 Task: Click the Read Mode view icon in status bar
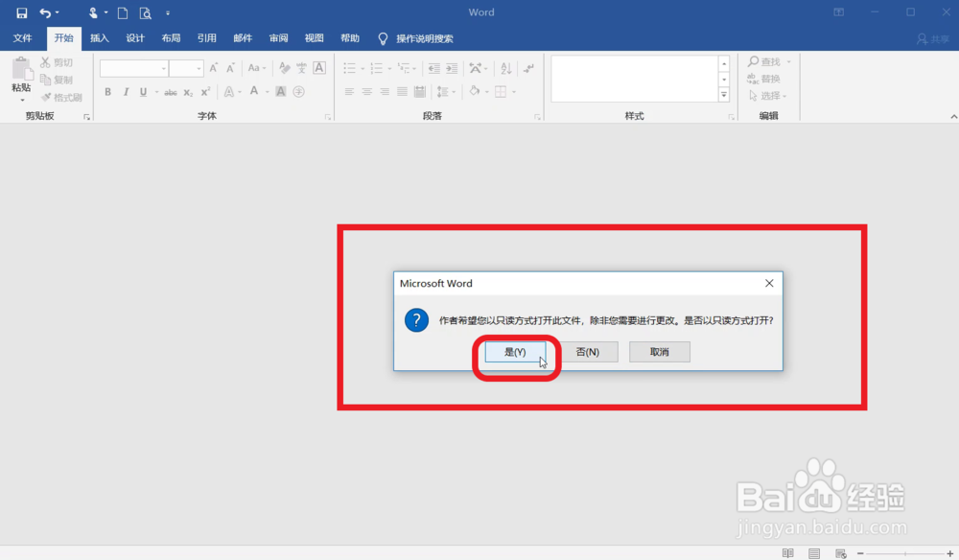[x=787, y=553]
